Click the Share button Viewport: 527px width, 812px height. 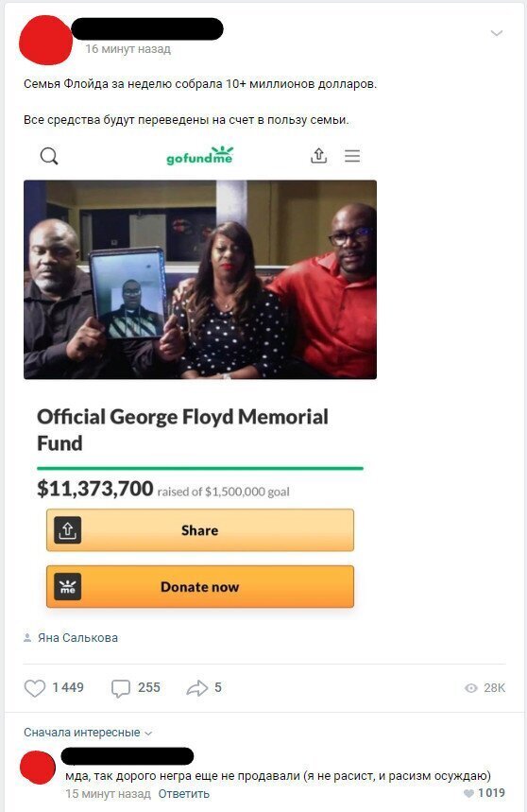coord(200,530)
